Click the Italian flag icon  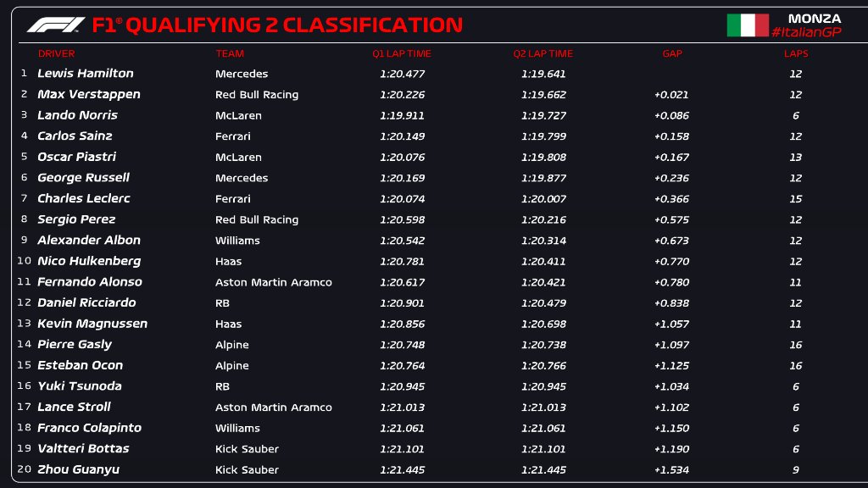(748, 25)
